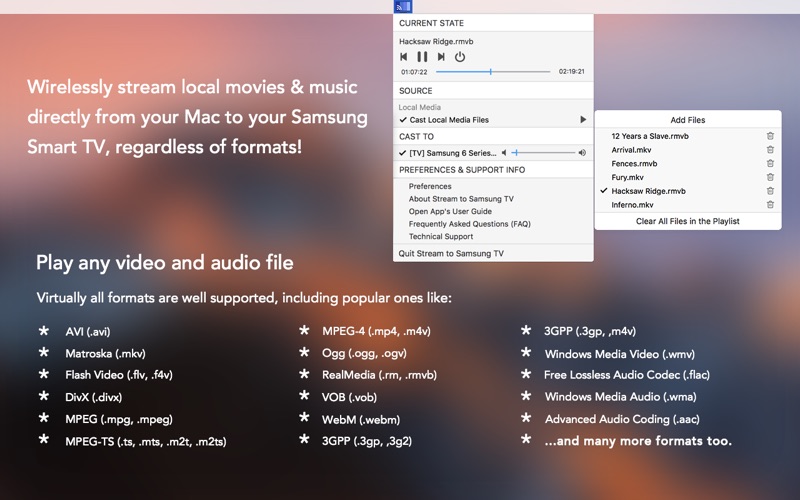Open Preferences from the menu
Image resolution: width=800 pixels, height=500 pixels.
coord(430,186)
